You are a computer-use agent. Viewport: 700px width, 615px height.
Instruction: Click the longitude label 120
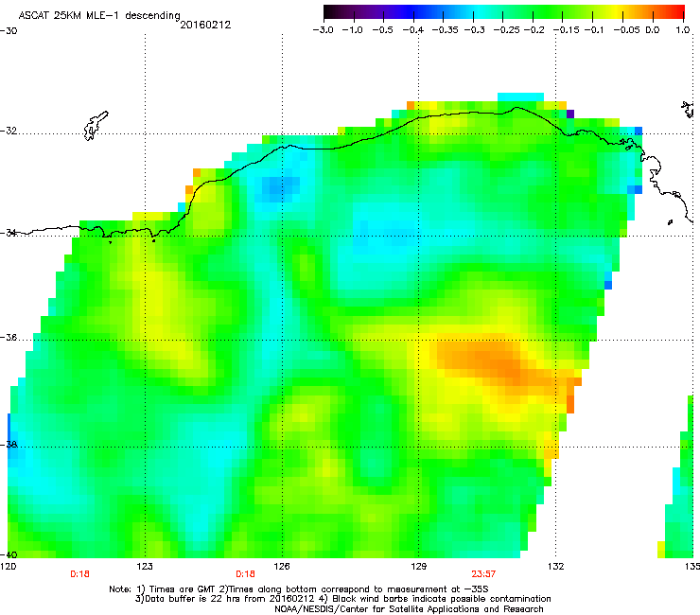click(8, 567)
